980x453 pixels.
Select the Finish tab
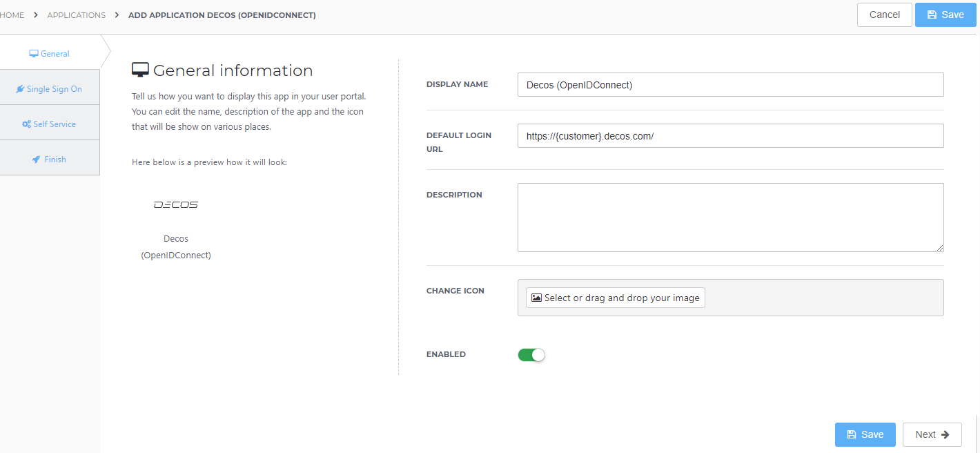(x=50, y=160)
